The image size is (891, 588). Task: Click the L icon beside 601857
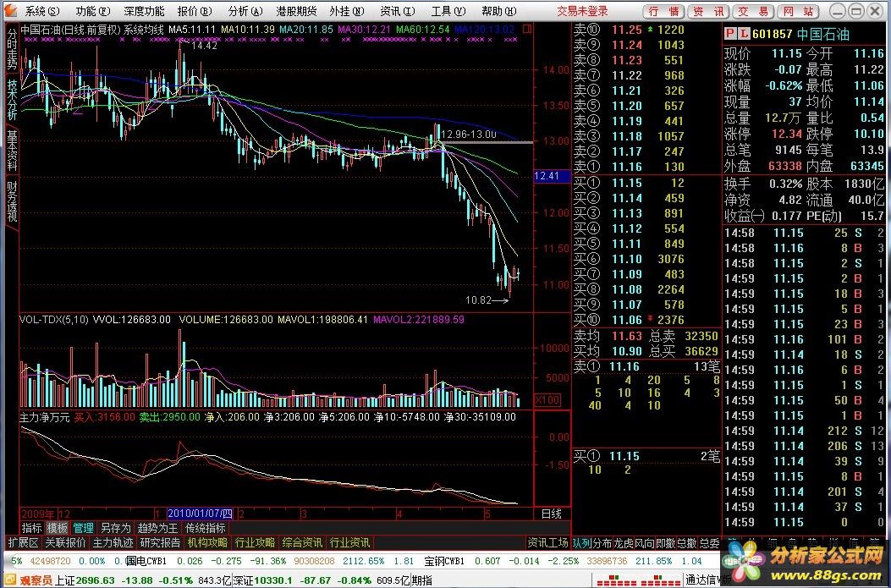[743, 34]
